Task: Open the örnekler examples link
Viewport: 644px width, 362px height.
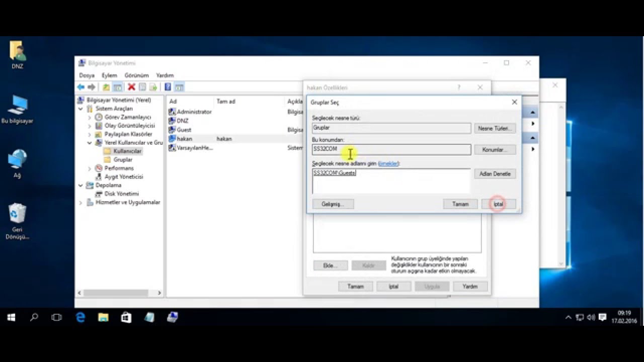Action: (x=388, y=163)
